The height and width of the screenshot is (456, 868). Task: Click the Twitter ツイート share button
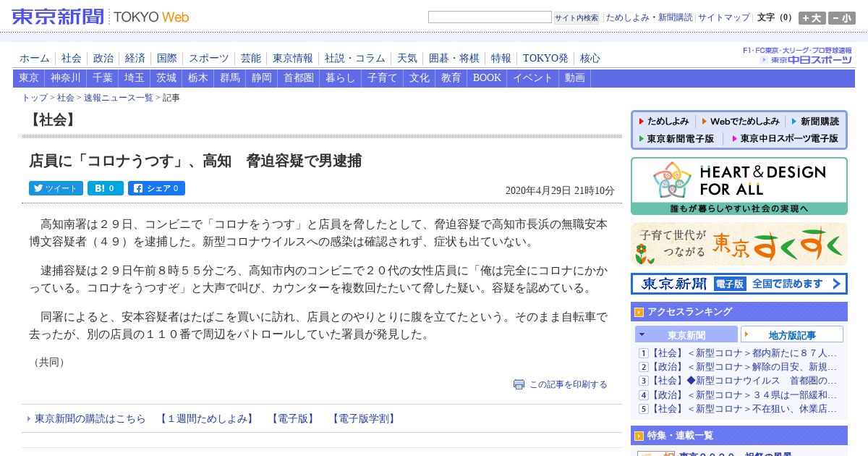tap(56, 188)
